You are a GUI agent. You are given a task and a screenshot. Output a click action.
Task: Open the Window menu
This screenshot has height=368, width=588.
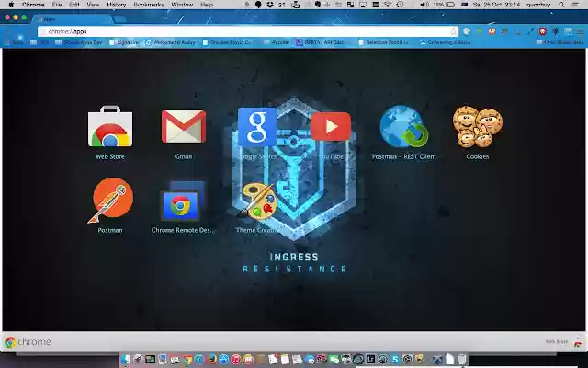(x=182, y=5)
